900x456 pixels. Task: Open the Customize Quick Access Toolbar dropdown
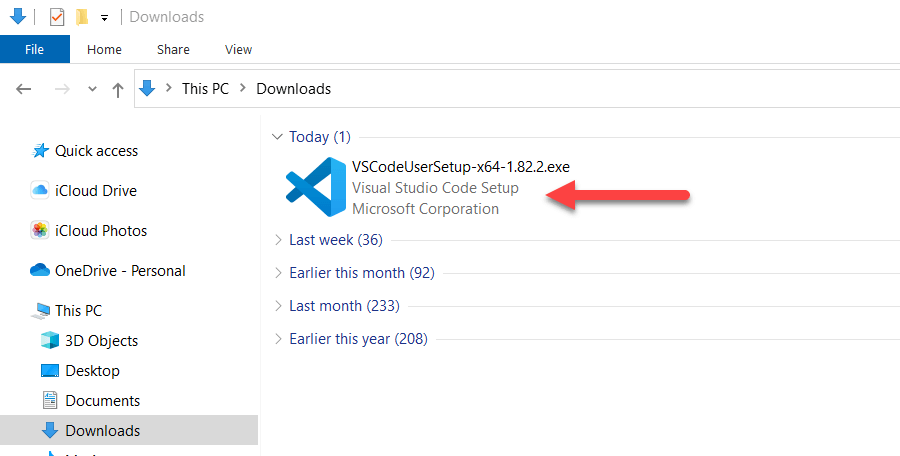104,18
